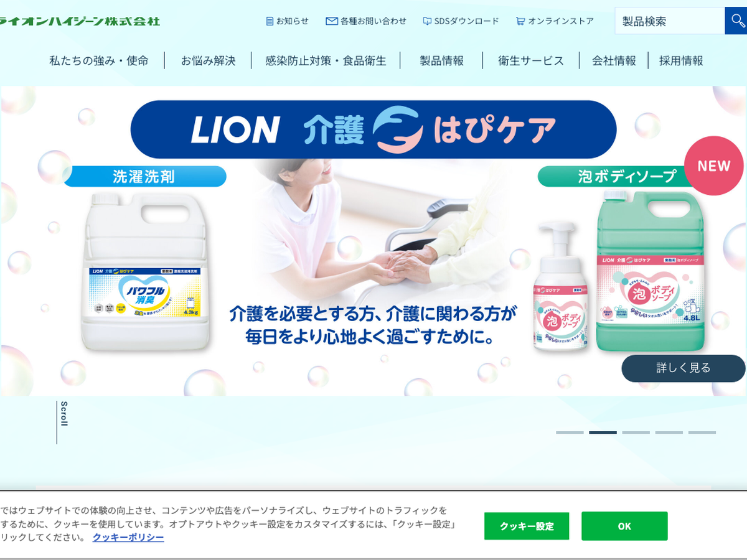This screenshot has height=560, width=747.
Task: Click the 詳しく見る button
Action: coord(684,368)
